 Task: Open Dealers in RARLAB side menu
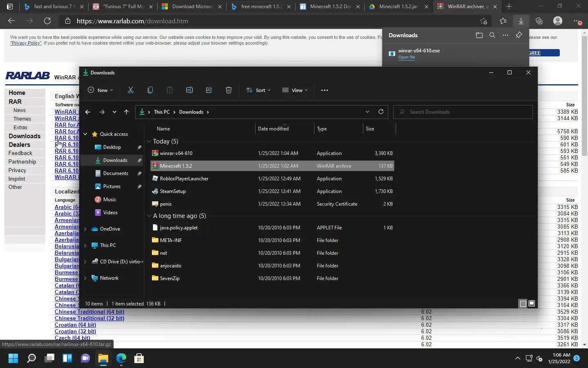point(19,145)
